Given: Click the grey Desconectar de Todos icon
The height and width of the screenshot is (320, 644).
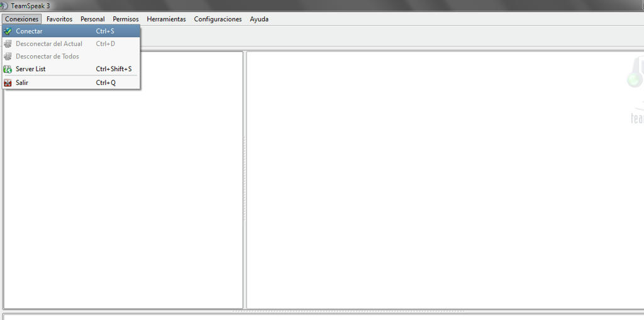Looking at the screenshot, I should pyautogui.click(x=8, y=57).
